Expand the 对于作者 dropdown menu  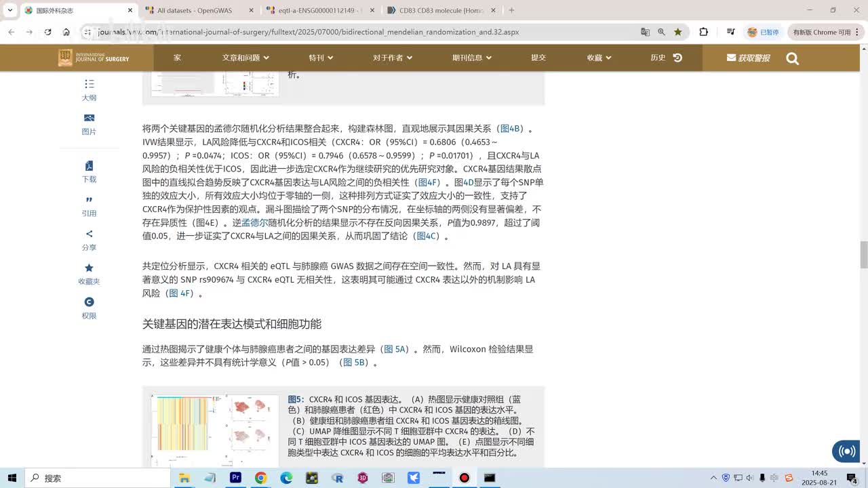coord(392,58)
